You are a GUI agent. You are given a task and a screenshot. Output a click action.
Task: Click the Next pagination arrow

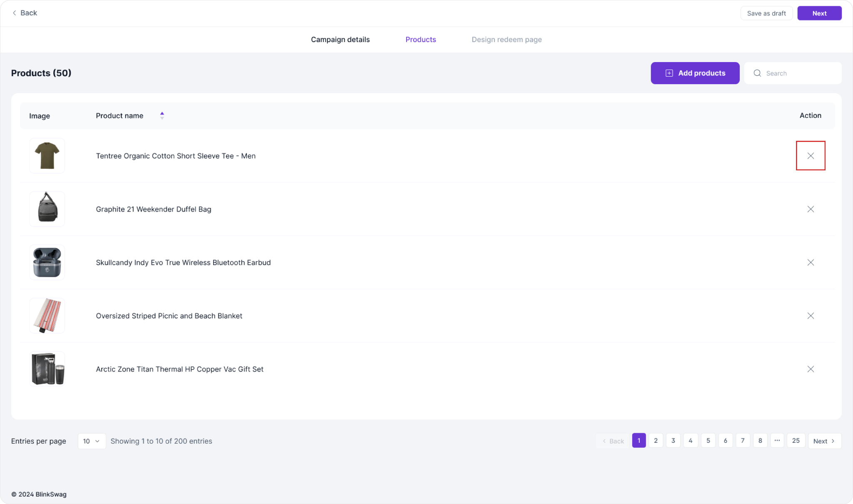824,441
